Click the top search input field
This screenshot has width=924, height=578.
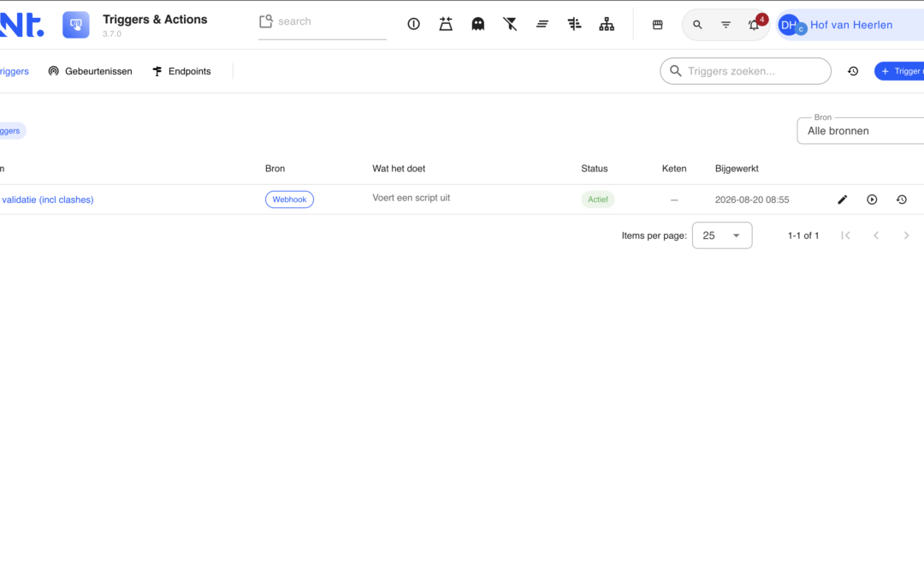coord(323,21)
